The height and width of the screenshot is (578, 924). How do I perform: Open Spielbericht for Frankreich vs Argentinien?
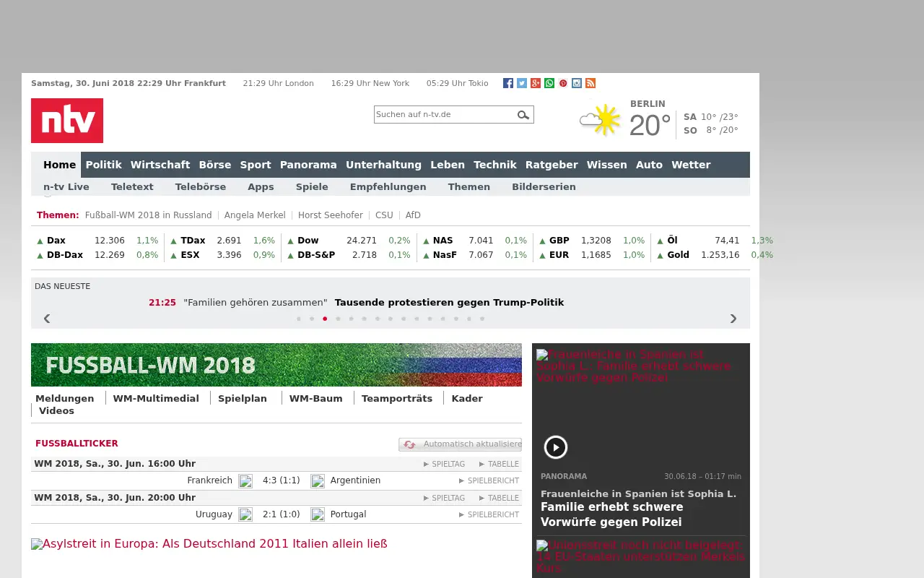pyautogui.click(x=489, y=481)
